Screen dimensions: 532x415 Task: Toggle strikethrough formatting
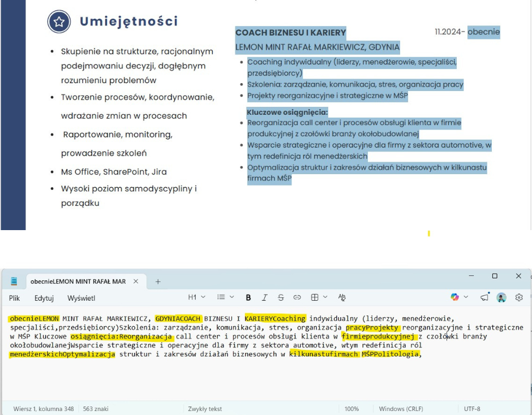[281, 297]
